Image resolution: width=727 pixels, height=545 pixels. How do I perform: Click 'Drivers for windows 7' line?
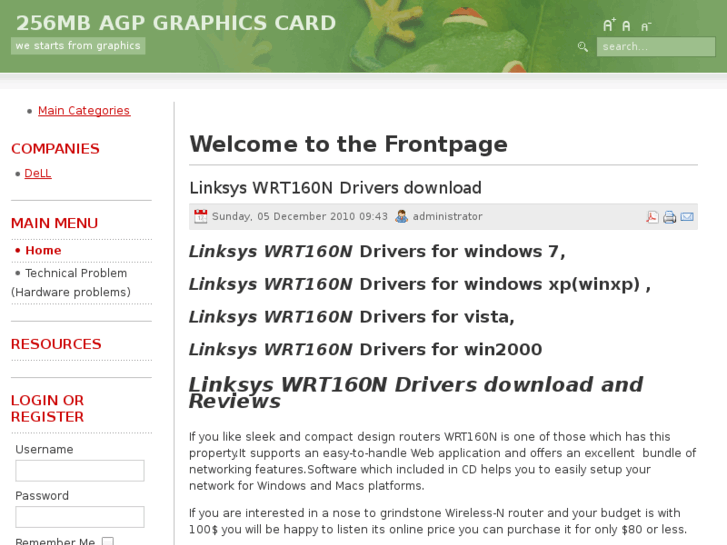(x=377, y=251)
